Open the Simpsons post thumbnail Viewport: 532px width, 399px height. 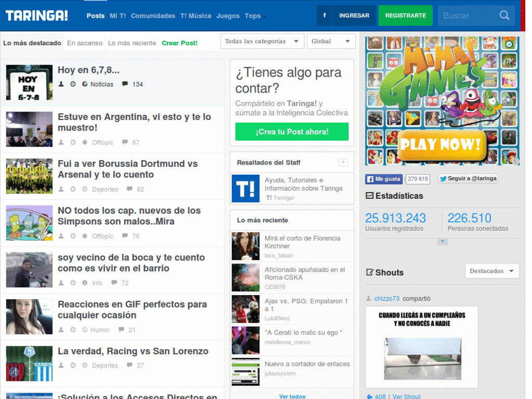[29, 222]
